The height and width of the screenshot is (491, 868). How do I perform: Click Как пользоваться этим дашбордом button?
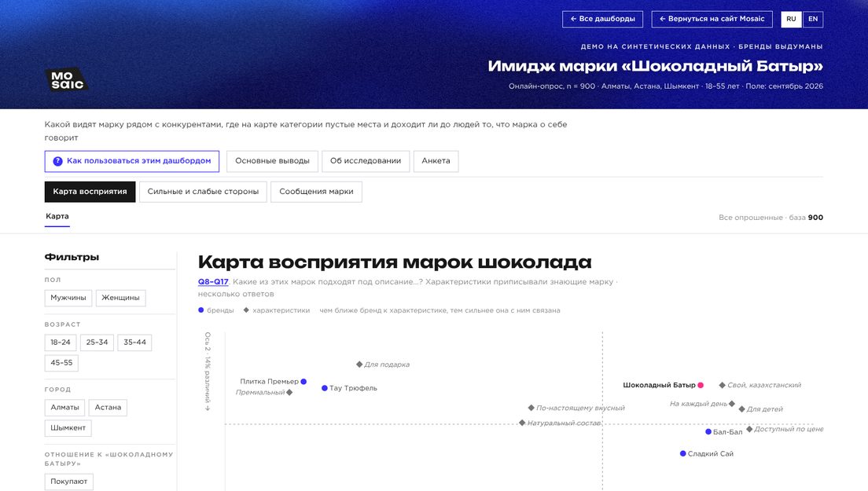[x=132, y=162]
